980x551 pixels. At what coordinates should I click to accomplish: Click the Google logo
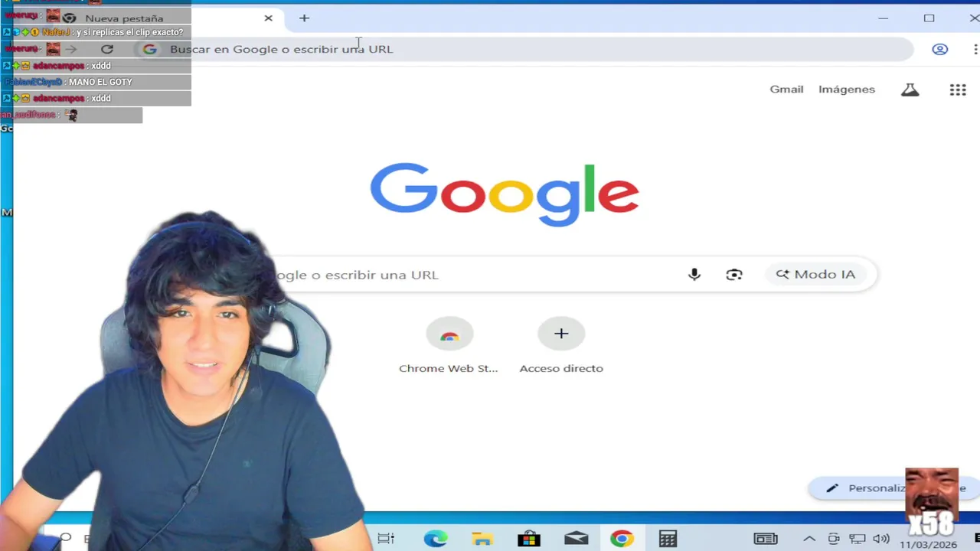505,194
